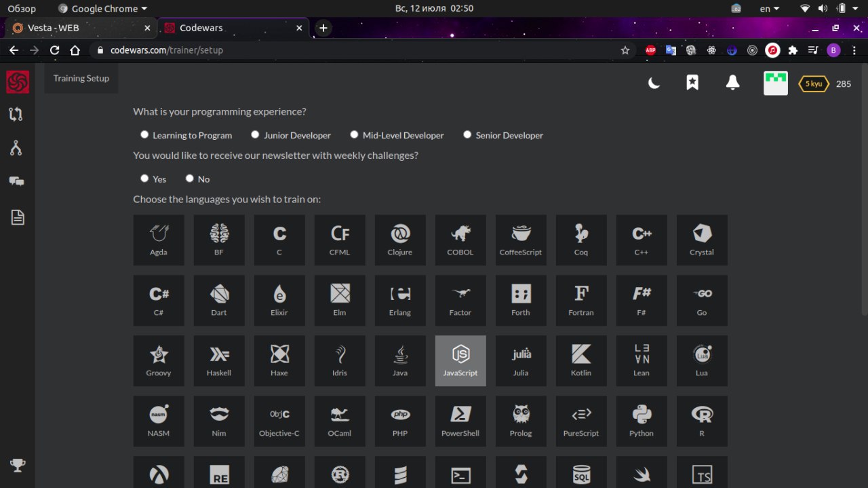Screen dimensions: 868x488
Task: Open the discussions chat sidebar icon
Action: (x=16, y=182)
